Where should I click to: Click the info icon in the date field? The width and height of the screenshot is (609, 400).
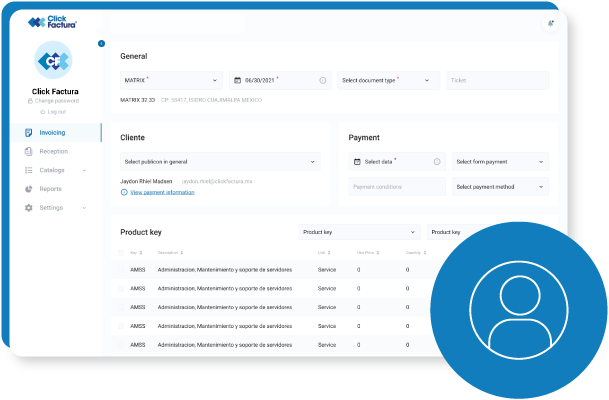point(322,80)
